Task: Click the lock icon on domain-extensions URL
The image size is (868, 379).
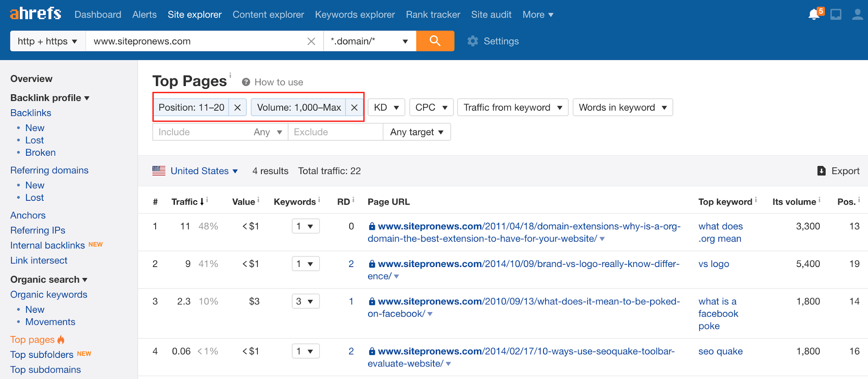Action: point(372,226)
